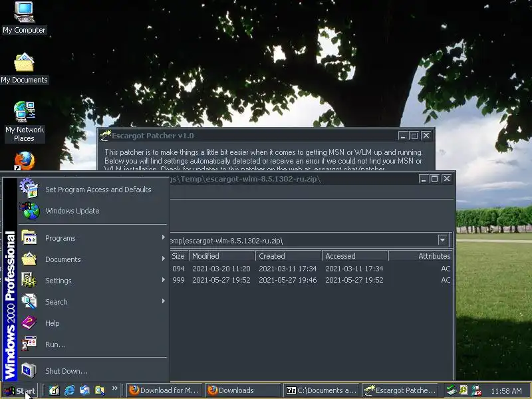
Task: Select the row modified 2021-03-20 11:20
Action: point(311,269)
